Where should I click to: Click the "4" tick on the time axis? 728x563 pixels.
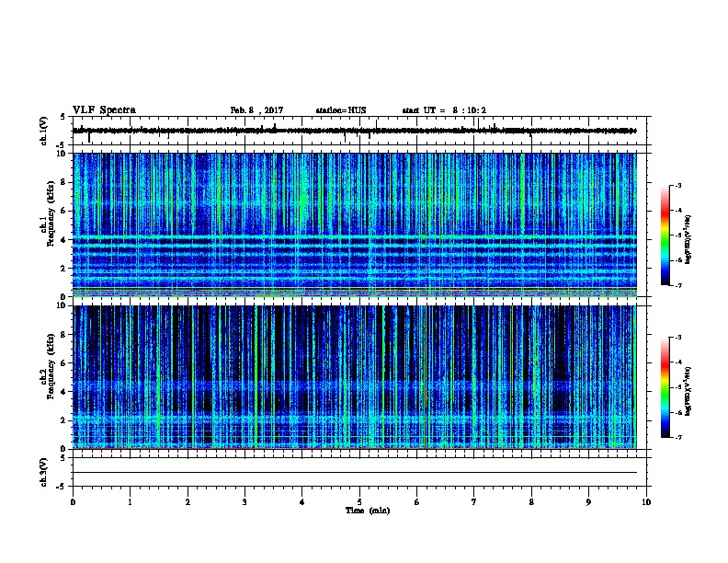[x=302, y=502]
